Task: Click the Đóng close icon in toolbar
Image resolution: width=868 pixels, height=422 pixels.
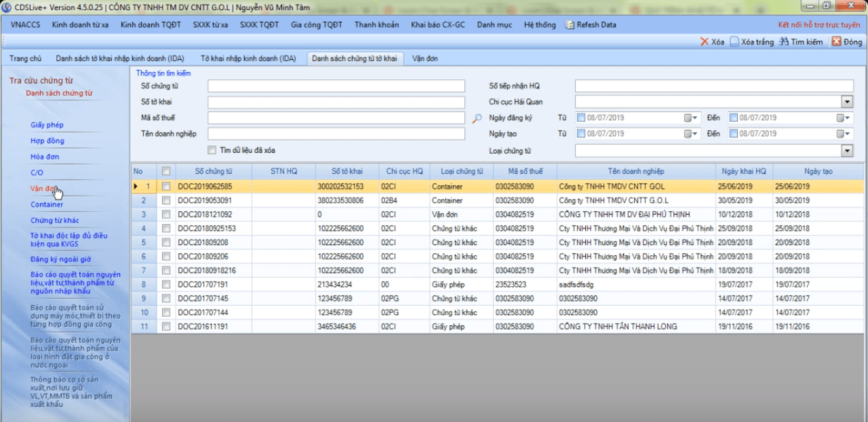Action: pyautogui.click(x=837, y=42)
